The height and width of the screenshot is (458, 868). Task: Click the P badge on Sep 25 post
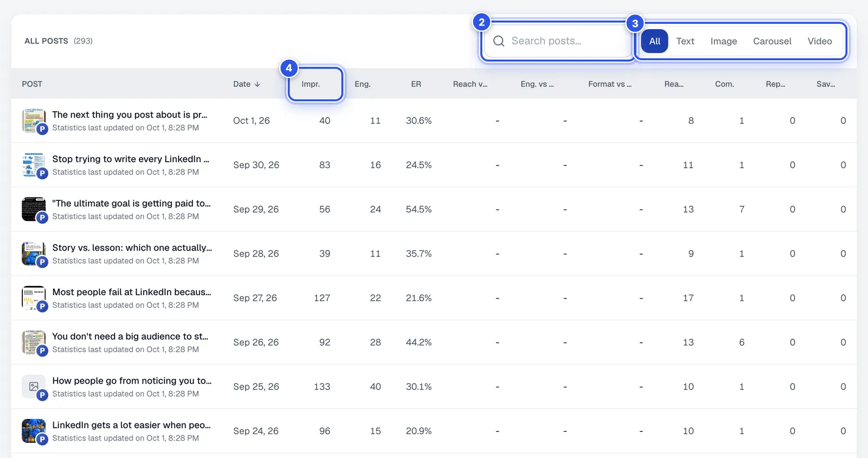42,395
